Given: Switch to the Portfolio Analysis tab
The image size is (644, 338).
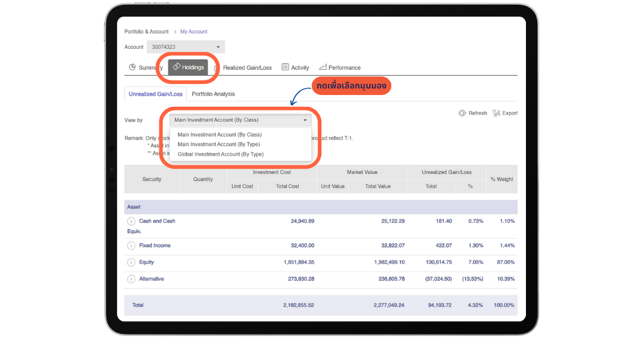Looking at the screenshot, I should 213,94.
